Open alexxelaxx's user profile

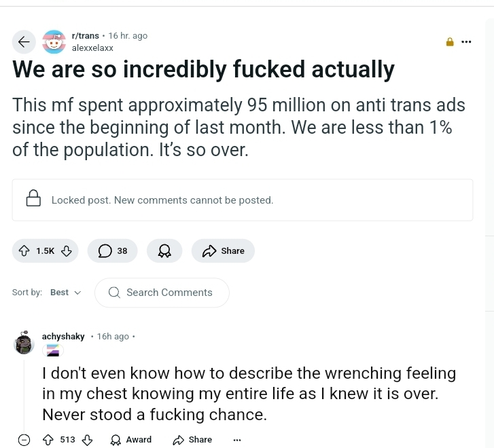point(92,48)
